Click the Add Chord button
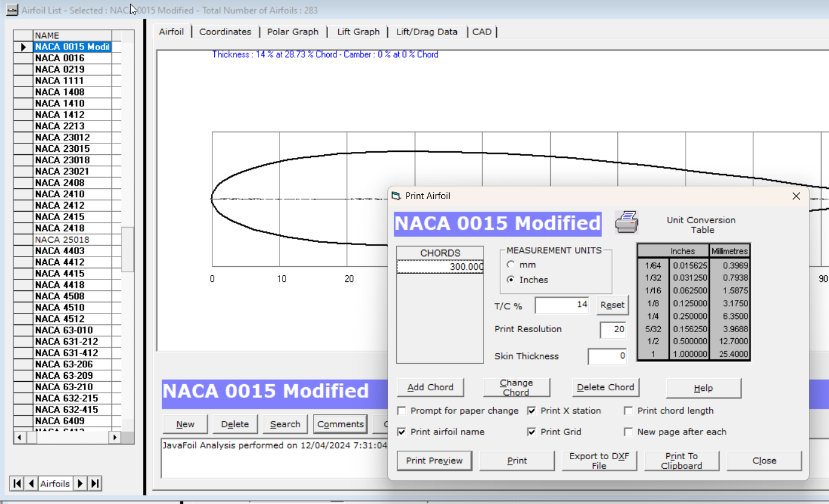The width and height of the screenshot is (829, 504). click(430, 388)
